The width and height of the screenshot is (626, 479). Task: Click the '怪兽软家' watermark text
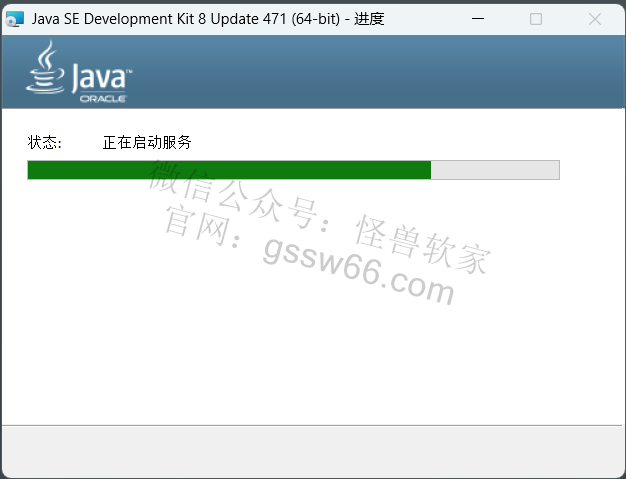[422, 244]
